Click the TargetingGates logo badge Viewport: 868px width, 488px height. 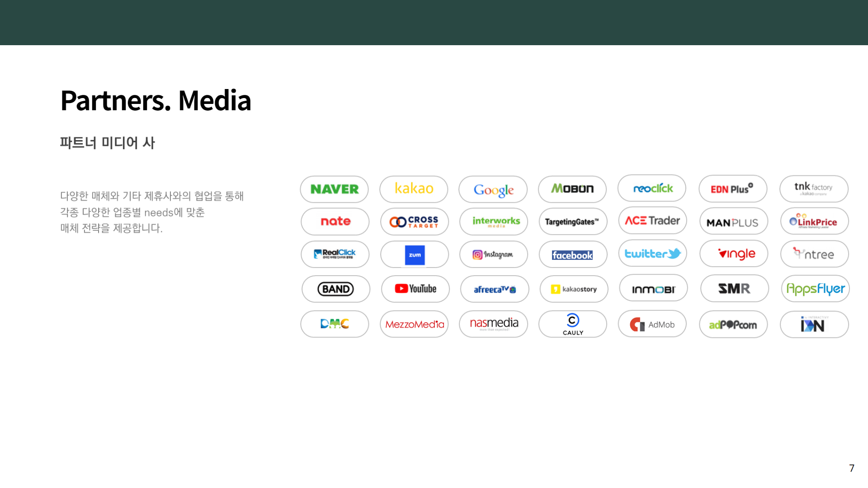point(573,221)
